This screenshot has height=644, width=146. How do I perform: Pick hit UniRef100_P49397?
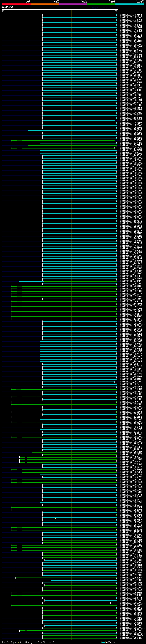131,123
